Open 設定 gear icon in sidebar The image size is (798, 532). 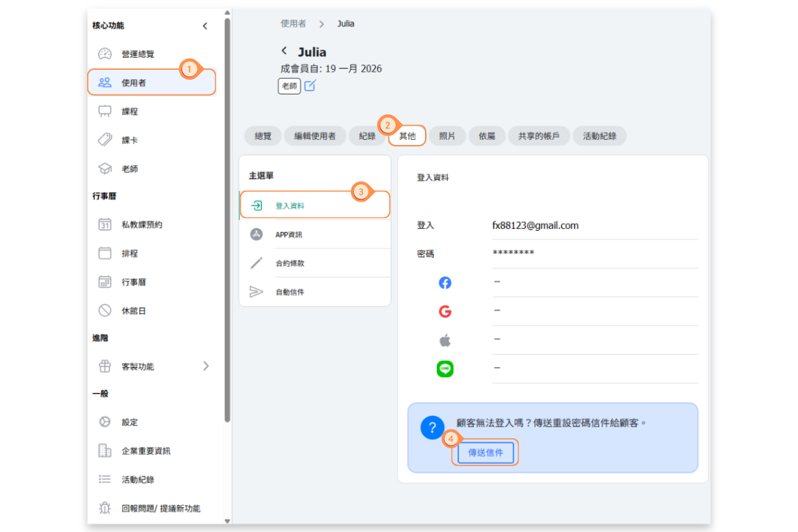click(x=105, y=422)
